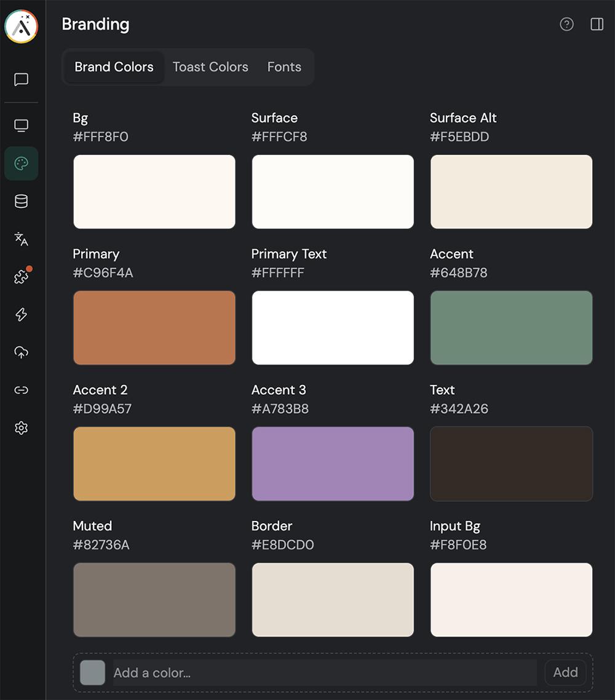The image size is (615, 700).
Task: Select the Accent green color swatch
Action: point(512,328)
